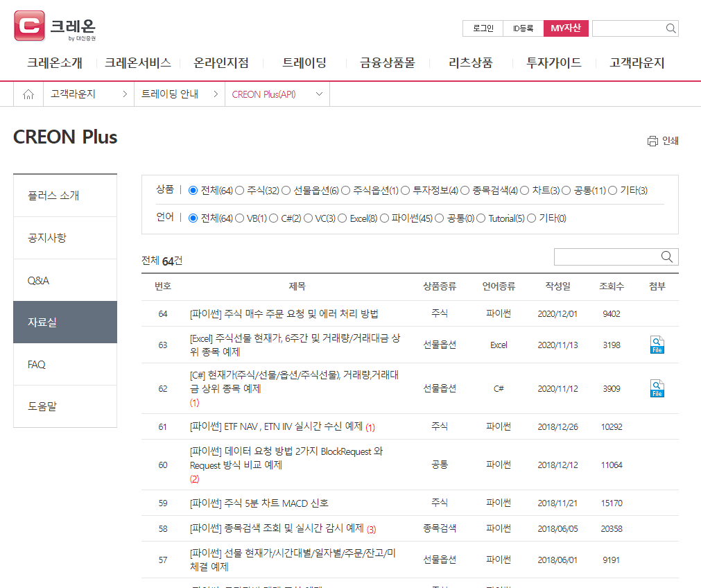Viewport: 701px width, 588px height.
Task: Click the MY자산 button
Action: tap(566, 28)
